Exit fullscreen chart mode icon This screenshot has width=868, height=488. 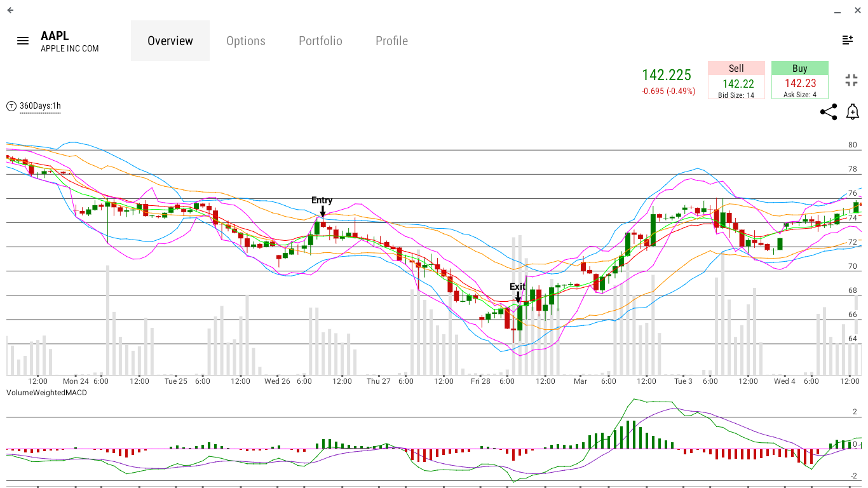tap(851, 80)
